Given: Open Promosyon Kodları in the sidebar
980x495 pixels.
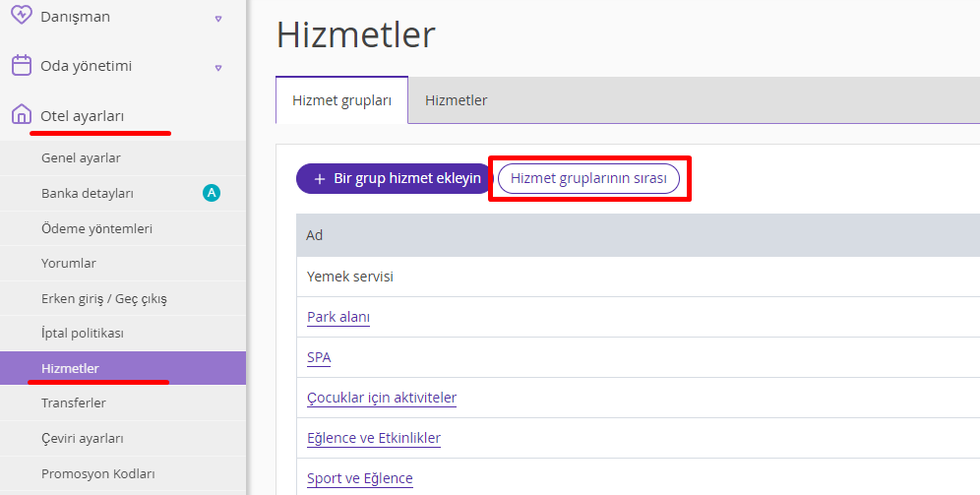Looking at the screenshot, I should pos(122,473).
